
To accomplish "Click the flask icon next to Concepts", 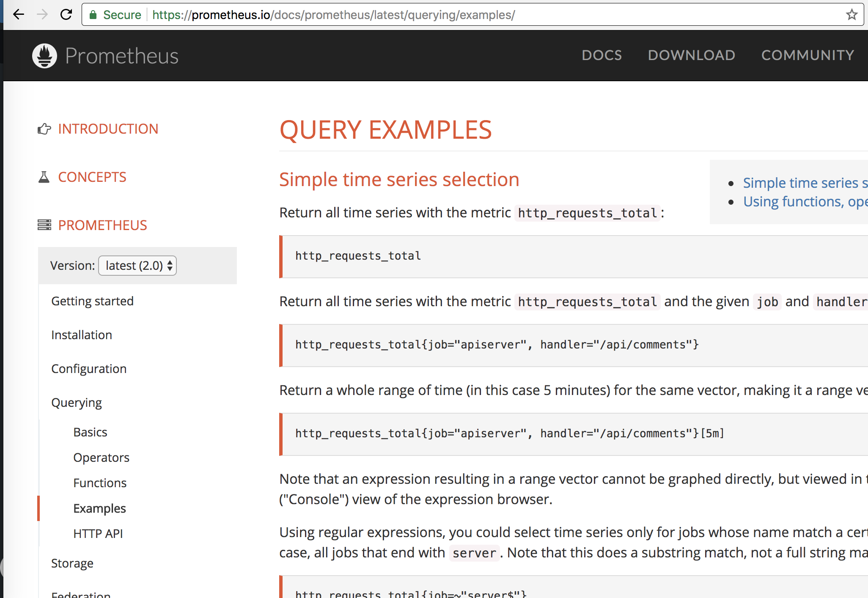I will pos(44,177).
